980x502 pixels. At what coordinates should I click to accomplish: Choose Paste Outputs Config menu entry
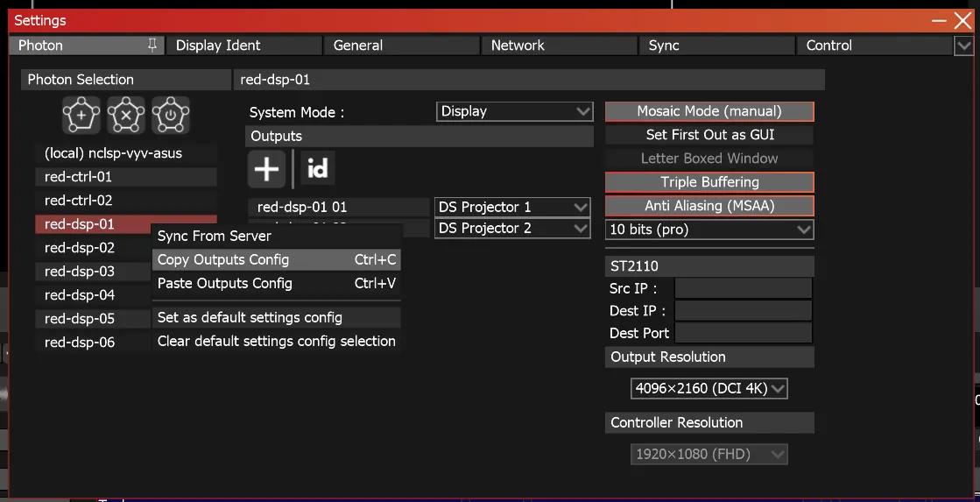click(276, 283)
